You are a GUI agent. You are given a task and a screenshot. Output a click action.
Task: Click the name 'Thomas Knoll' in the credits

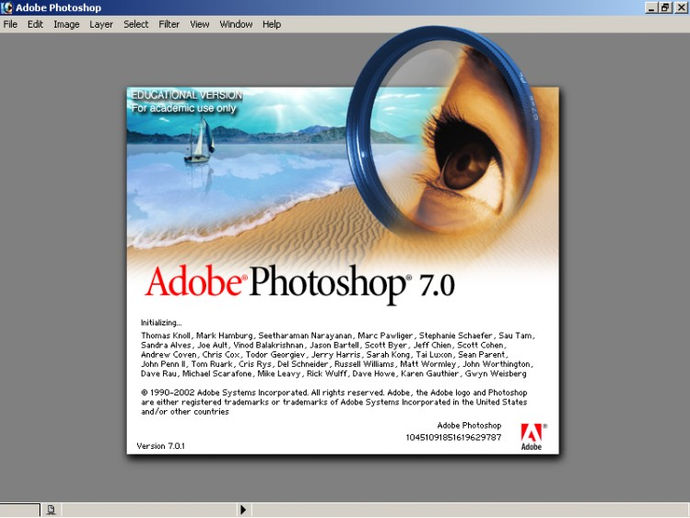pyautogui.click(x=166, y=335)
